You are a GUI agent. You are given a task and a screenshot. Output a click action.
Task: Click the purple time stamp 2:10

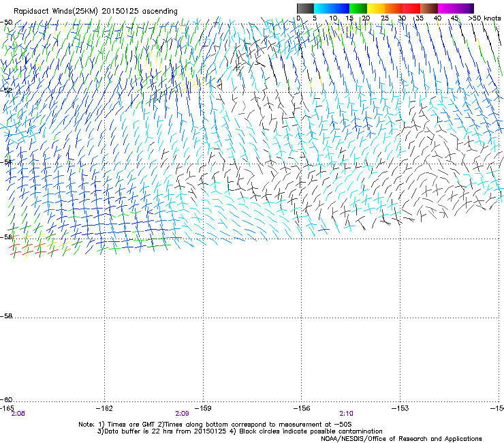[x=346, y=414]
